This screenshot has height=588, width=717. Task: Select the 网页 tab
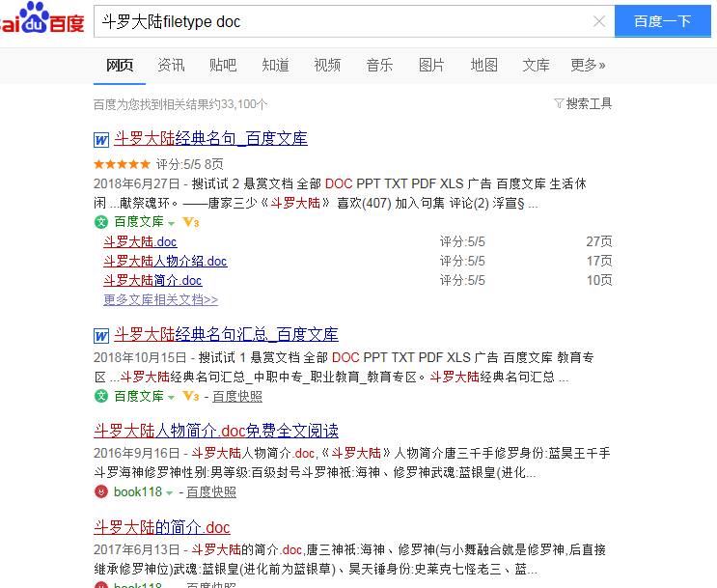[x=120, y=66]
